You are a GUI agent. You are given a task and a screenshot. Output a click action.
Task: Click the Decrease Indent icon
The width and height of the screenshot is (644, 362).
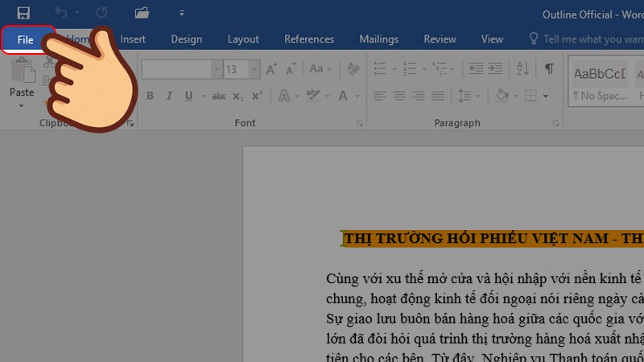pos(473,69)
